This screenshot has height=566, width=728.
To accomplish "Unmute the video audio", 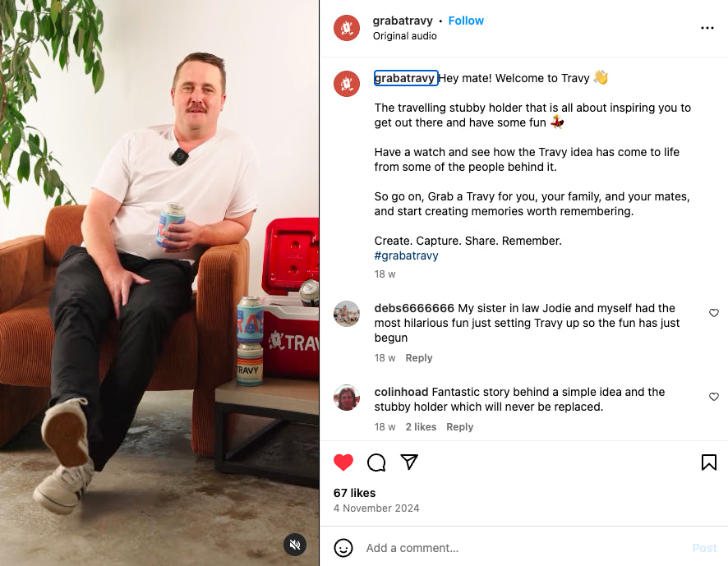I will [x=295, y=545].
